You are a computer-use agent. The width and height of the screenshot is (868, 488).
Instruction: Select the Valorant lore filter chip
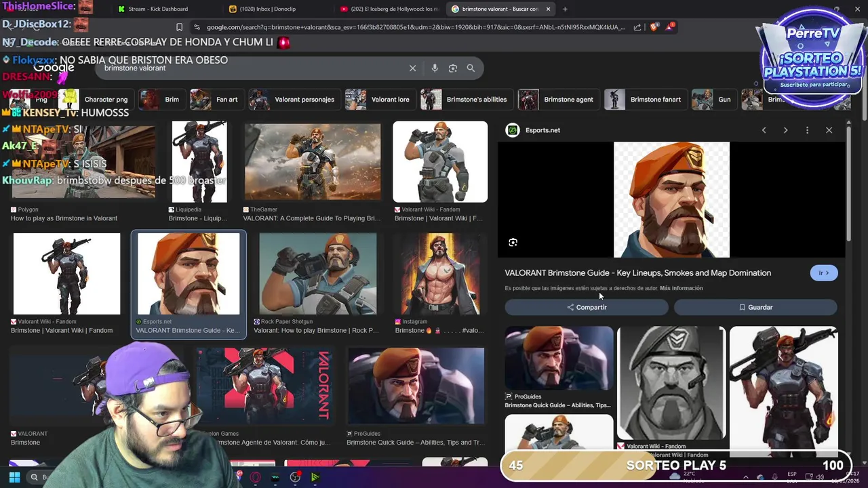[x=380, y=99]
